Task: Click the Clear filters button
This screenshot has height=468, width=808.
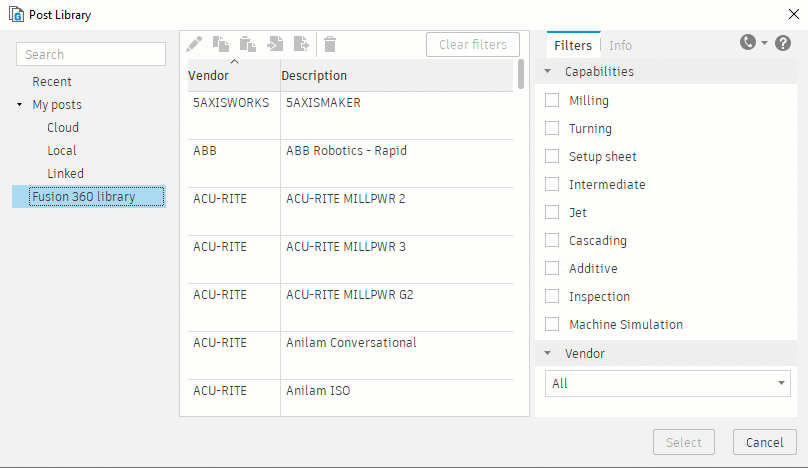Action: tap(473, 44)
